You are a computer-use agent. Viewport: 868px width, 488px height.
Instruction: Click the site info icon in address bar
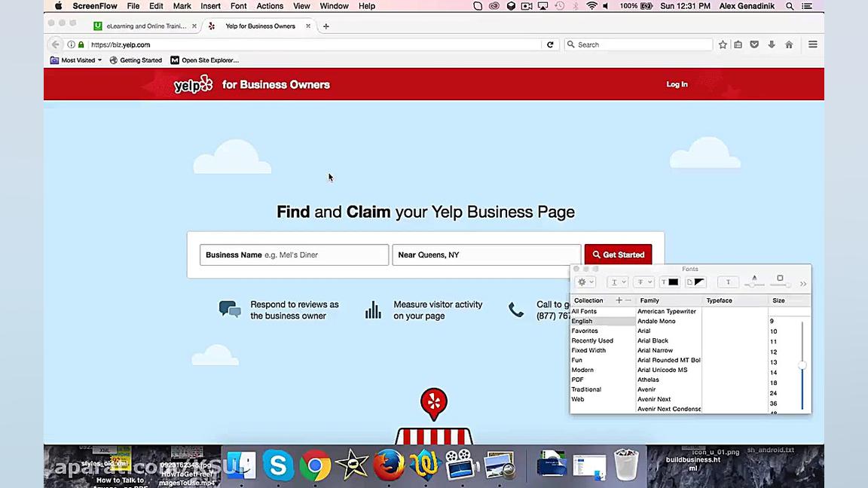click(x=72, y=45)
